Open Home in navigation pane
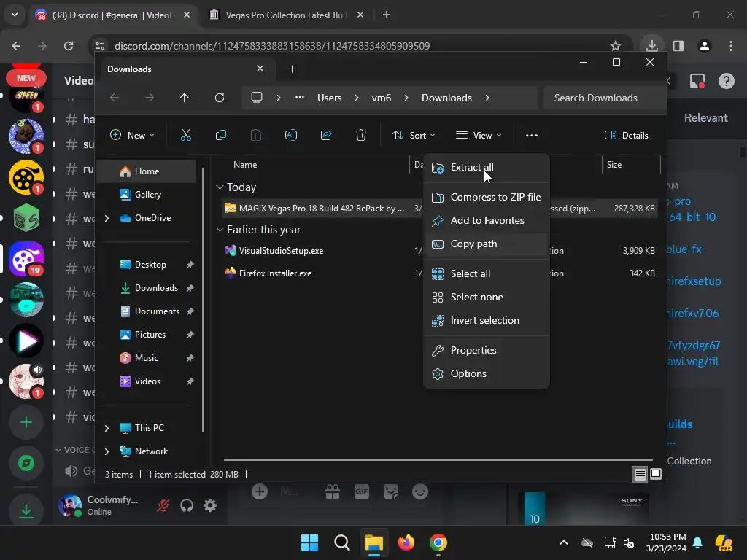The height and width of the screenshot is (560, 747). pyautogui.click(x=147, y=171)
